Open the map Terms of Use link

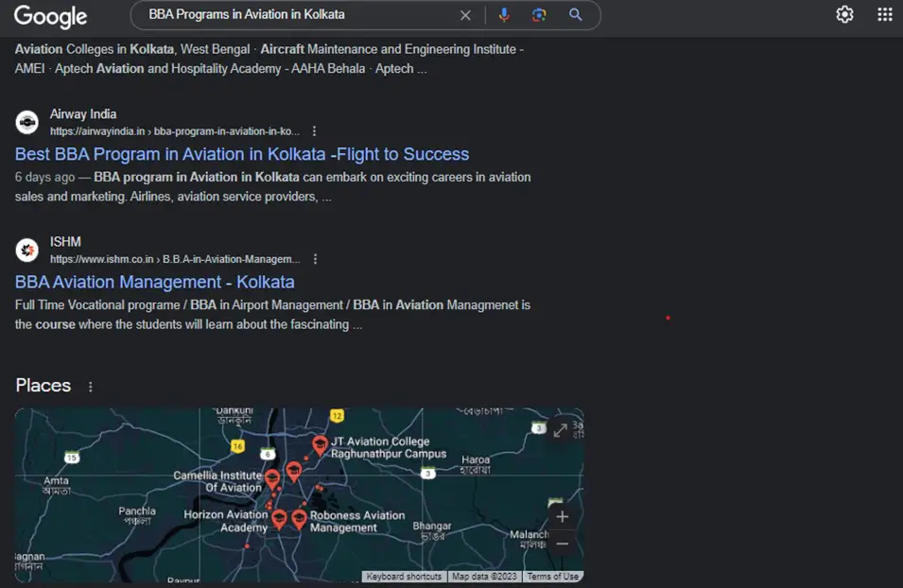tap(552, 577)
